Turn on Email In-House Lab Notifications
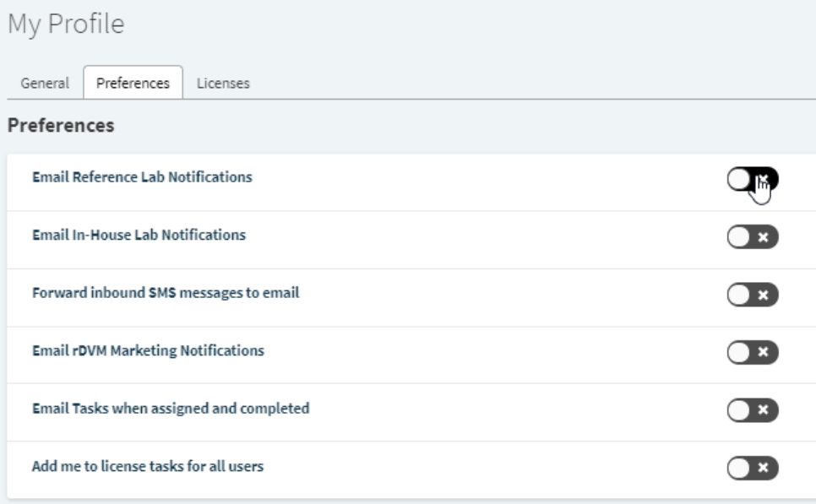Screen dimensions: 816x504 click(x=752, y=237)
